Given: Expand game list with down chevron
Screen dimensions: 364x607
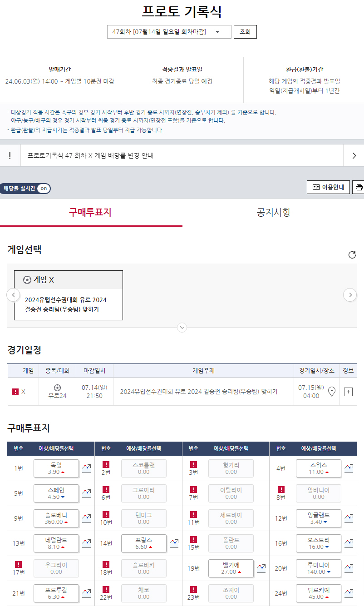Looking at the screenshot, I should [182, 327].
